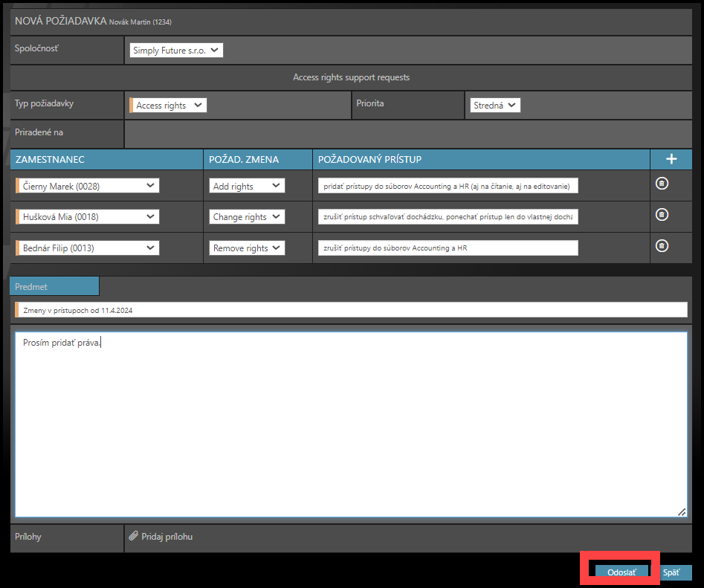Click the paperclip icon next to Pridaj prílohu
Screen dimensions: 704x588
click(x=134, y=536)
